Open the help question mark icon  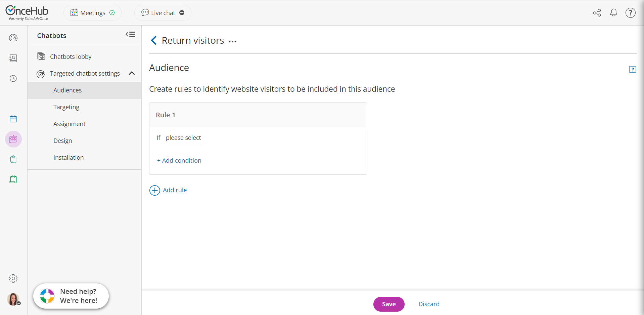click(x=630, y=13)
